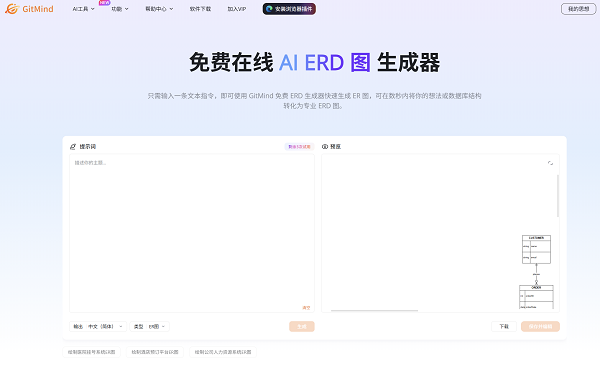Screen dimensions: 600x365
Task: Select the ORDER entity in the ERD preview
Action: tap(536, 297)
